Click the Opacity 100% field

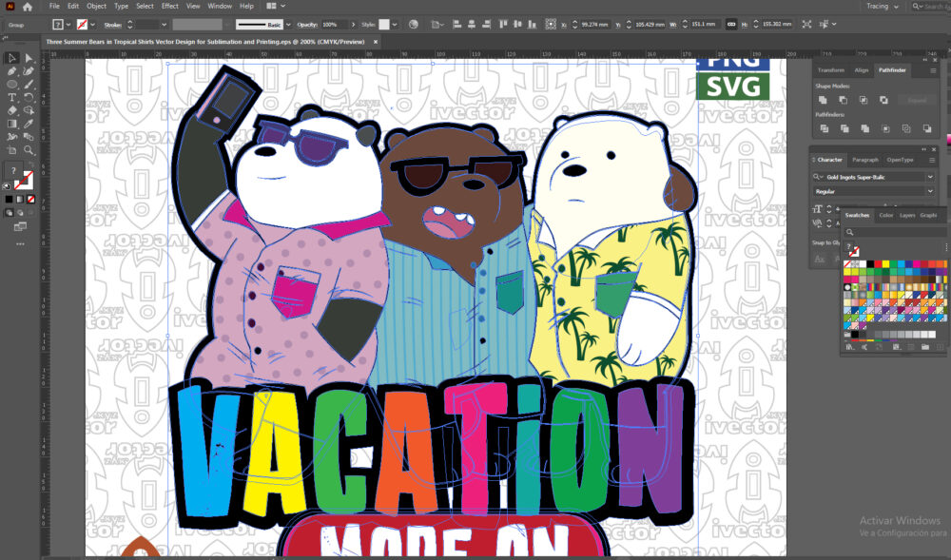pyautogui.click(x=334, y=25)
